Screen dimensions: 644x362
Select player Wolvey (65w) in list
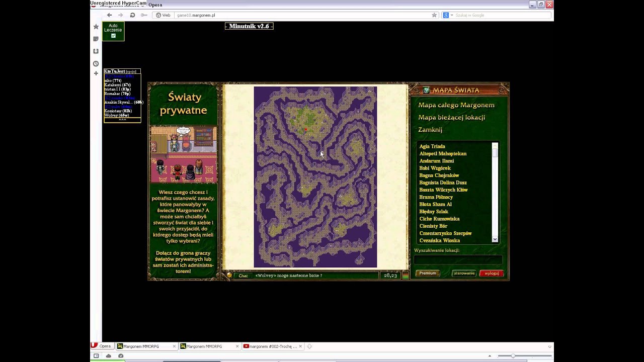point(117,115)
